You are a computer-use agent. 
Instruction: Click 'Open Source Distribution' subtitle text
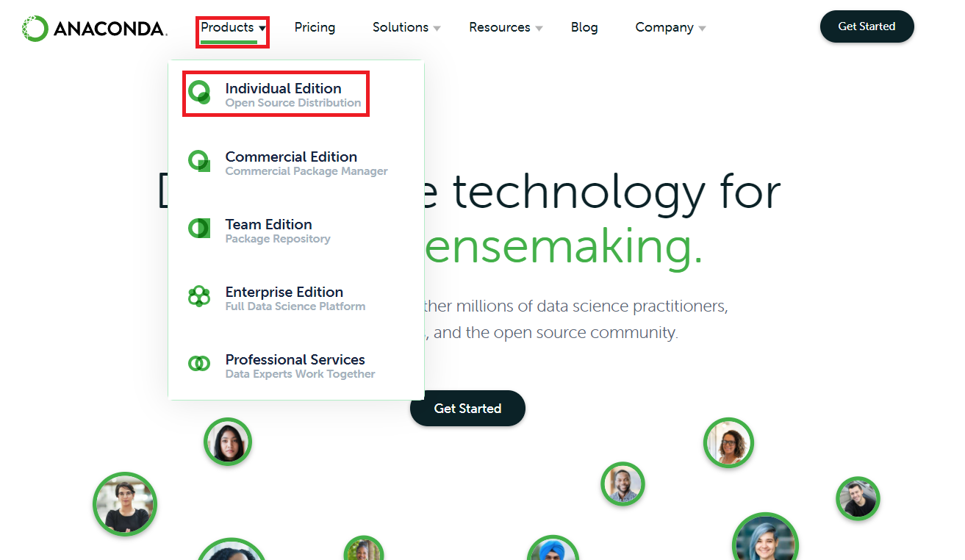293,103
